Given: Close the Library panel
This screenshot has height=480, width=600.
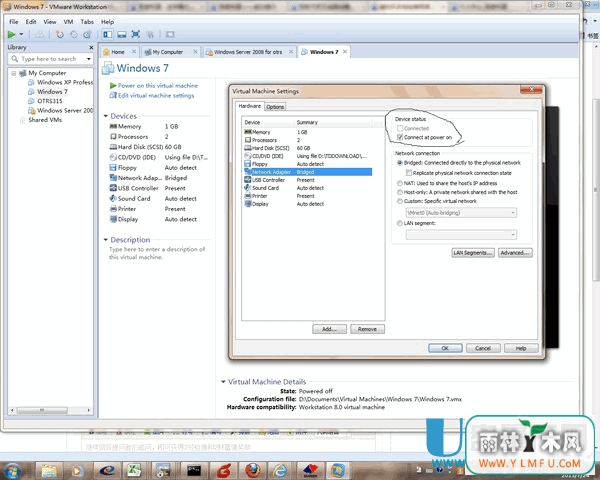Looking at the screenshot, I should click(x=91, y=47).
